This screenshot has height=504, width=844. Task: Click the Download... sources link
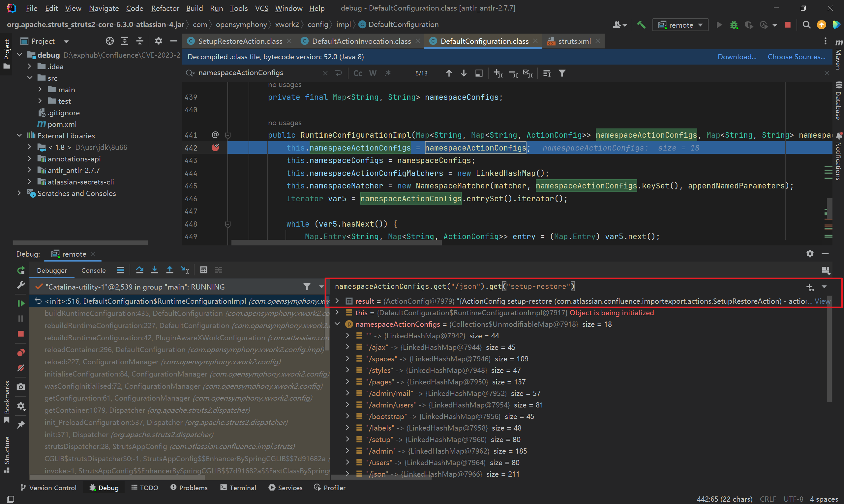(737, 57)
